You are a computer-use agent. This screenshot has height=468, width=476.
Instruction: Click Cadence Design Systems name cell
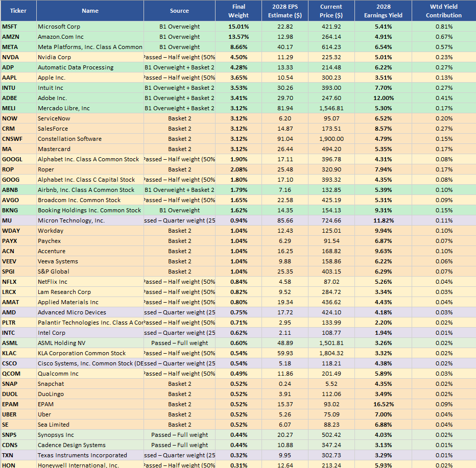click(x=90, y=445)
